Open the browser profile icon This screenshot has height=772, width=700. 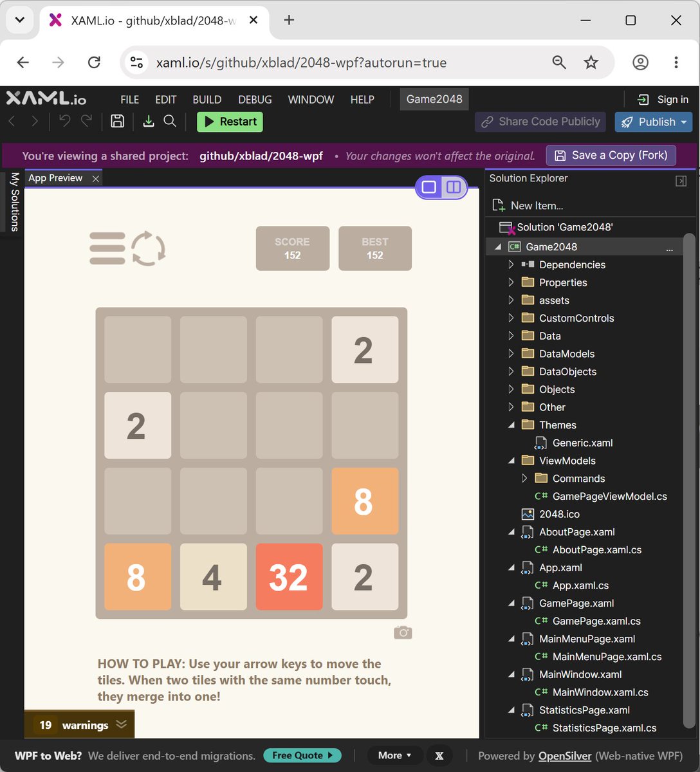(x=640, y=62)
